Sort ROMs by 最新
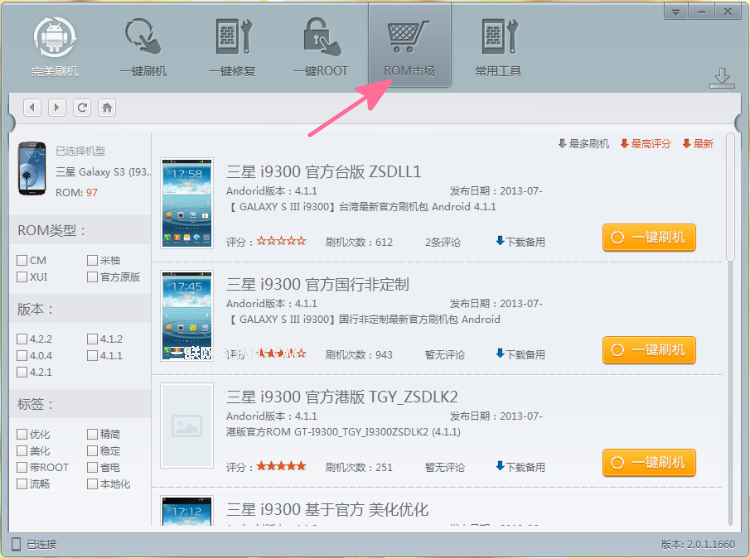This screenshot has width=750, height=558. [698, 143]
